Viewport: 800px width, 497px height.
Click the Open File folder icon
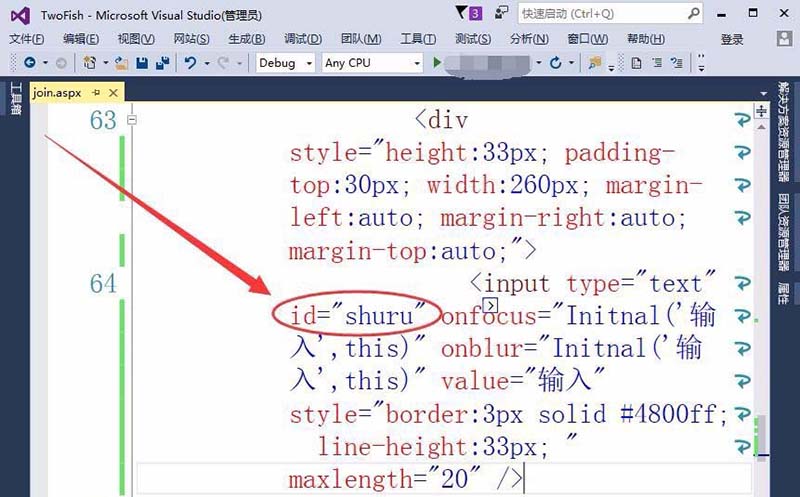[x=121, y=63]
